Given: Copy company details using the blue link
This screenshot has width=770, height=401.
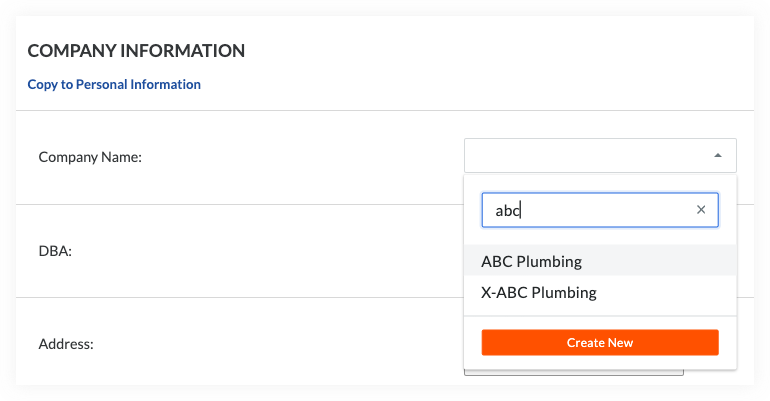Looking at the screenshot, I should pyautogui.click(x=114, y=85).
